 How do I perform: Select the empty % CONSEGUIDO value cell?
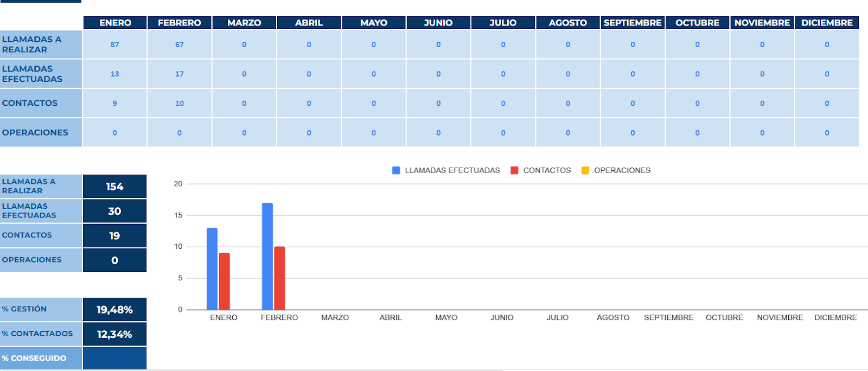pyautogui.click(x=114, y=358)
